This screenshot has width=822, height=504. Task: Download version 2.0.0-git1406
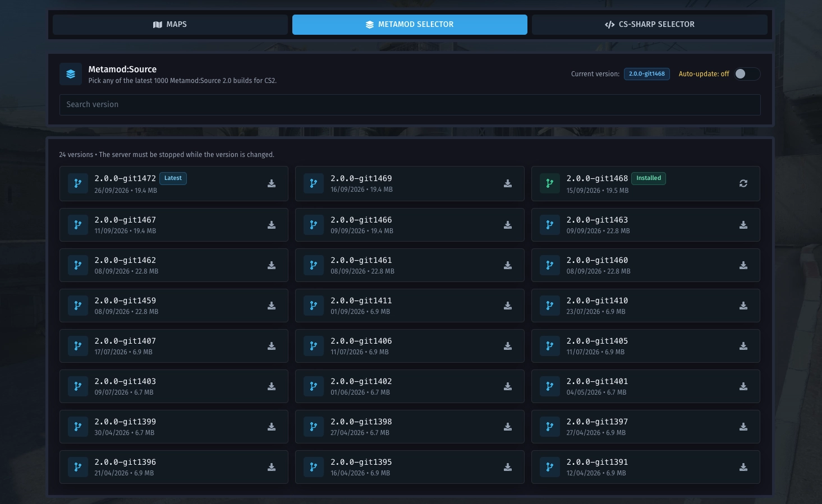coord(508,346)
